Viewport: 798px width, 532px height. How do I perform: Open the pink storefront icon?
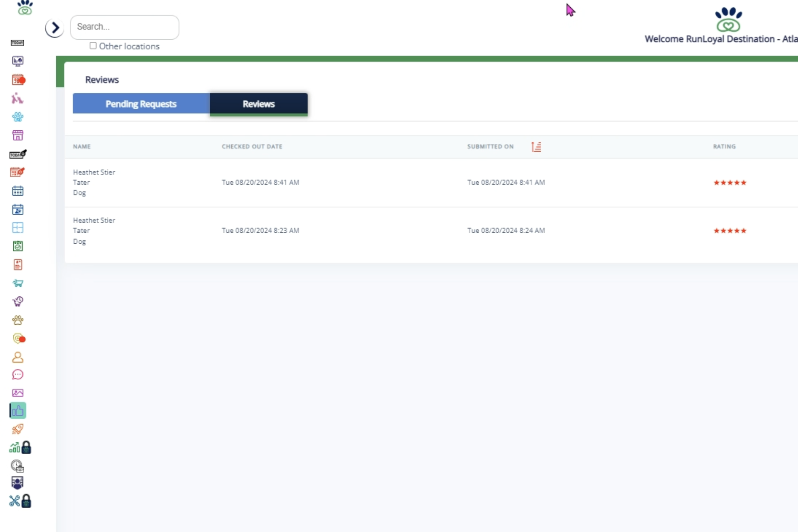pyautogui.click(x=17, y=135)
